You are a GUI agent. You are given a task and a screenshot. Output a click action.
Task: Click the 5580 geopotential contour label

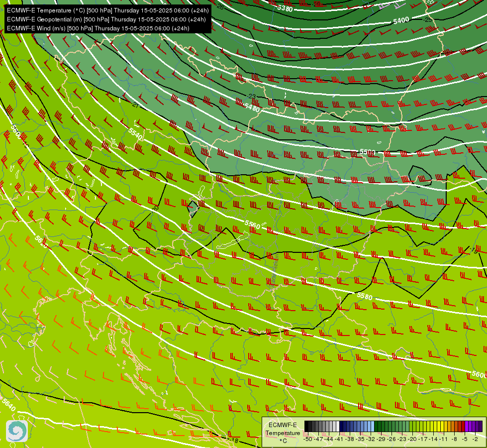pyautogui.click(x=365, y=296)
